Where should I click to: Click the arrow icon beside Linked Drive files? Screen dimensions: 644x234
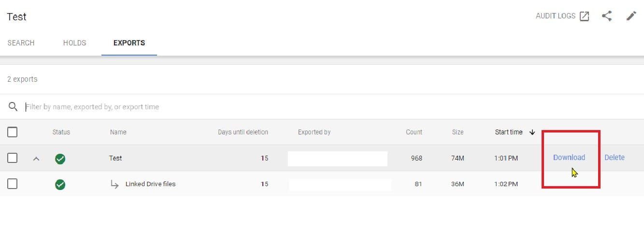[115, 184]
